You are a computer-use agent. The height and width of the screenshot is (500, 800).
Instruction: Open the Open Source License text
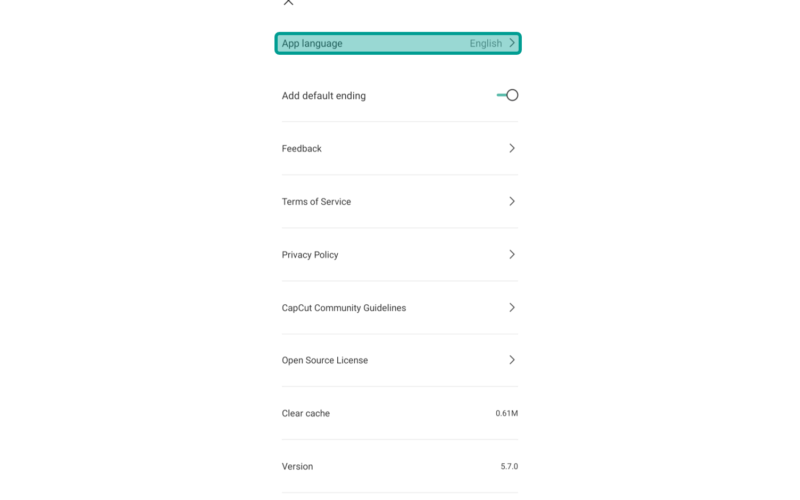(x=324, y=360)
